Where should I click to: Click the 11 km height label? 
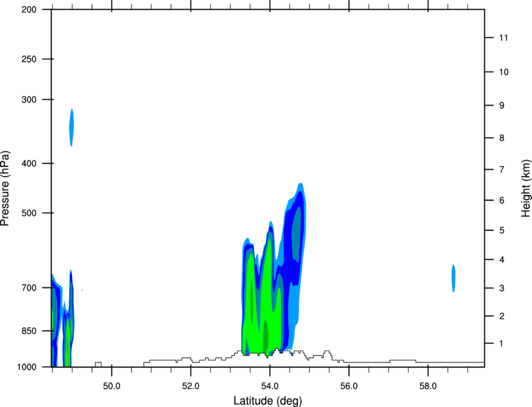(504, 38)
